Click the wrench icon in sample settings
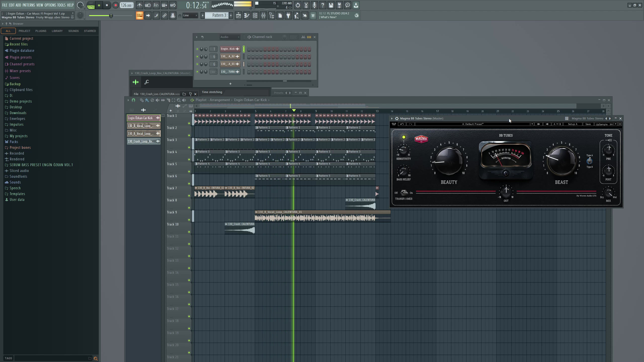Image resolution: width=644 pixels, height=362 pixels. tap(147, 82)
